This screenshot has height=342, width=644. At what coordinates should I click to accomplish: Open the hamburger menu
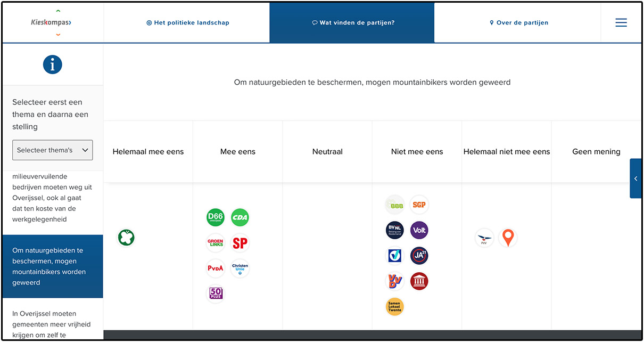point(621,22)
